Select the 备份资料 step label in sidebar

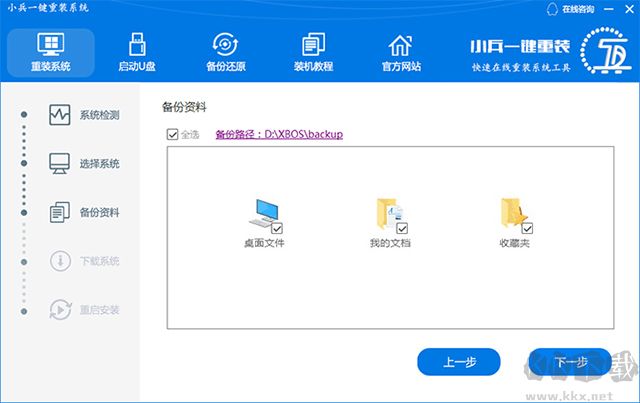click(x=100, y=212)
